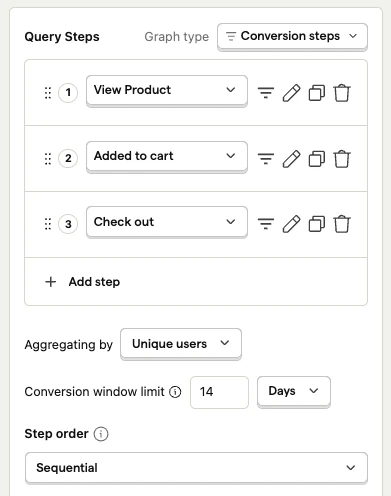Delete the Added to cart step
Screen dimensions: 391x496
click(342, 159)
